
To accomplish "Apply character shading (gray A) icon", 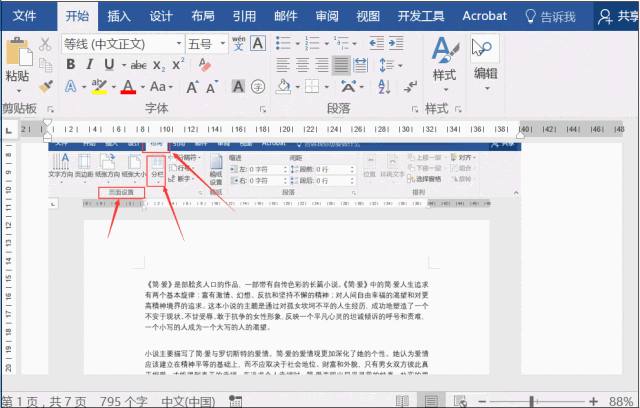I will (238, 86).
